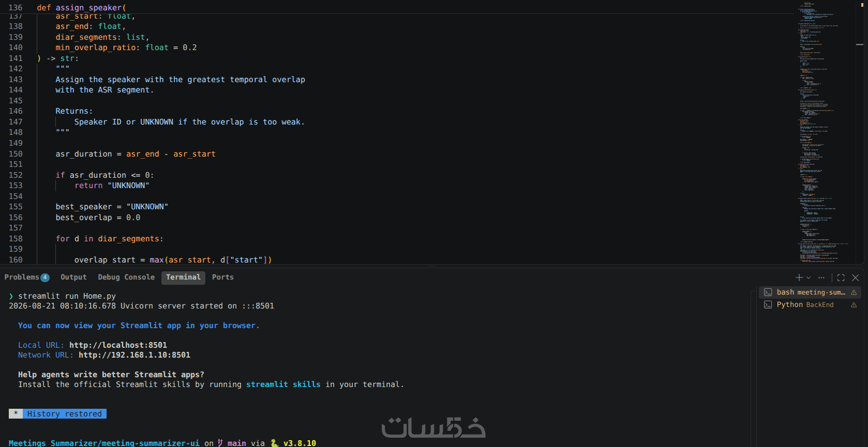868x447 pixels.
Task: Click the for d in diar_segments loop line
Action: tap(109, 239)
